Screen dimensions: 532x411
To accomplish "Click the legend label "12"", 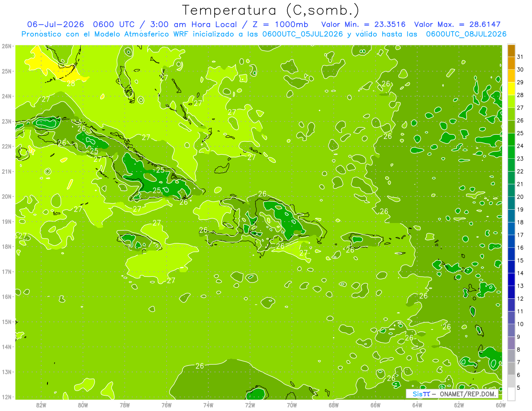I will 520,298.
